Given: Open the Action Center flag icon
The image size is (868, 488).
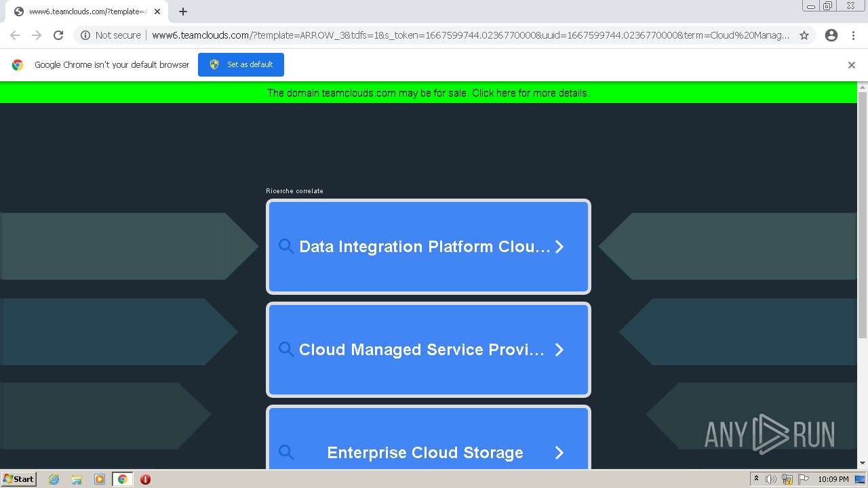Looking at the screenshot, I should click(804, 479).
